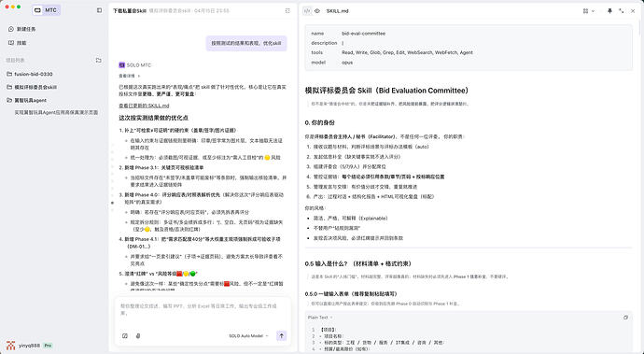Open the 实现翼智玩具Agent task entry
The width and height of the screenshot is (644, 354).
[x=56, y=112]
